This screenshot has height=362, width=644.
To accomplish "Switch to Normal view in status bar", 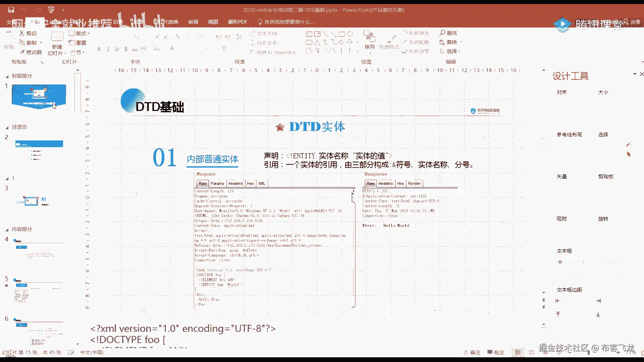I will tap(518, 352).
